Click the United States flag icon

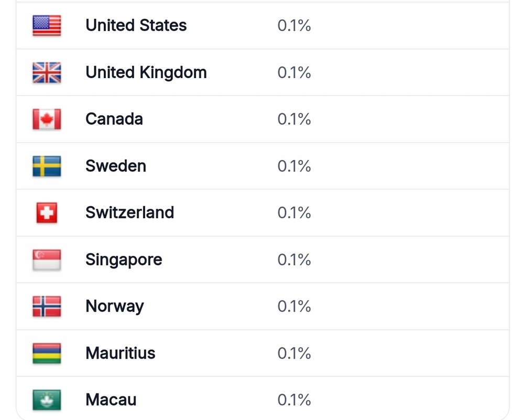[47, 25]
